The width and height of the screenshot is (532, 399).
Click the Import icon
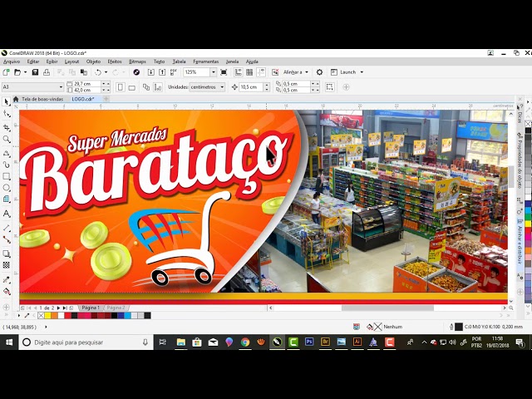tap(150, 72)
